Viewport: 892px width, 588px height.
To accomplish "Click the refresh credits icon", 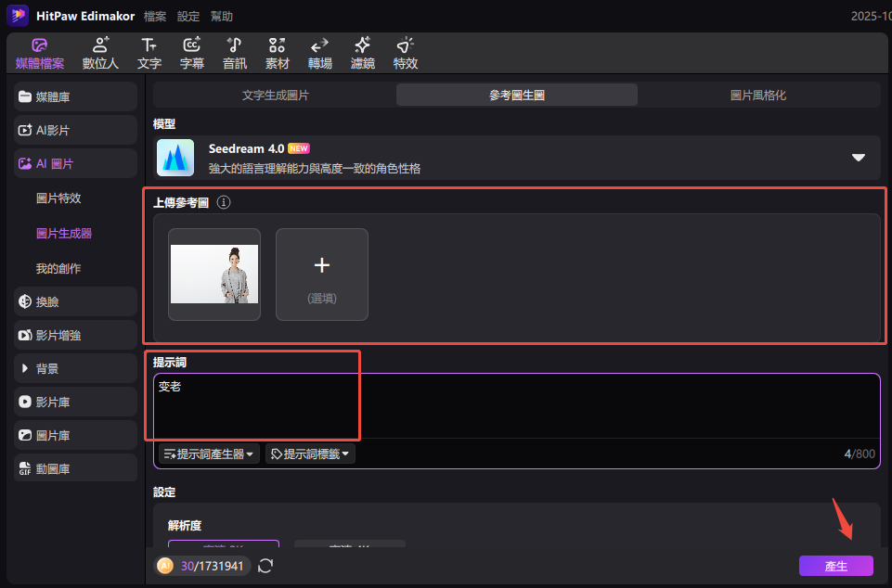I will click(x=265, y=566).
